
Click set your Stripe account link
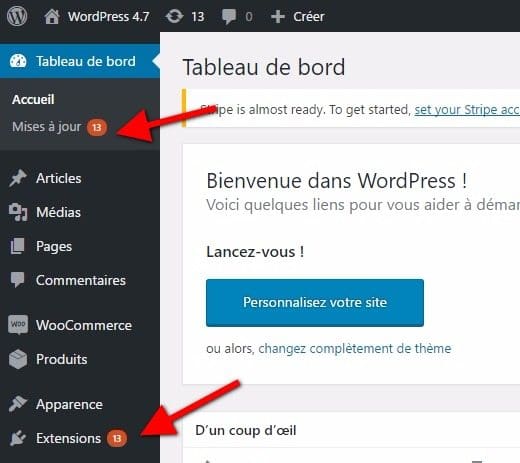click(467, 110)
